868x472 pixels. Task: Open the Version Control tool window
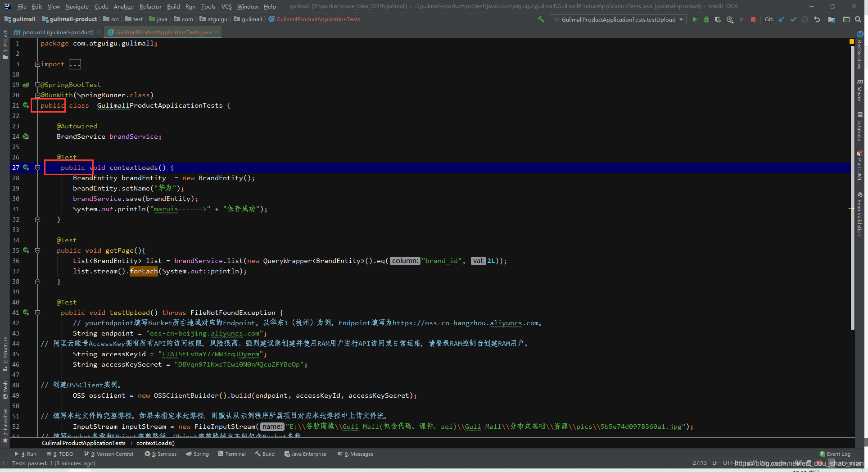pyautogui.click(x=109, y=454)
